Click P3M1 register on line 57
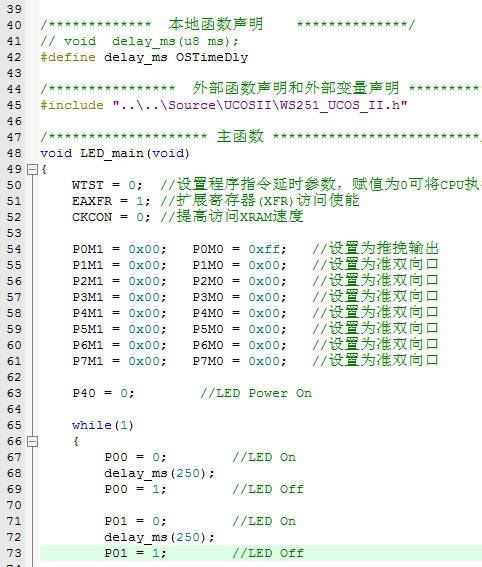This screenshot has width=482, height=567. (x=88, y=297)
